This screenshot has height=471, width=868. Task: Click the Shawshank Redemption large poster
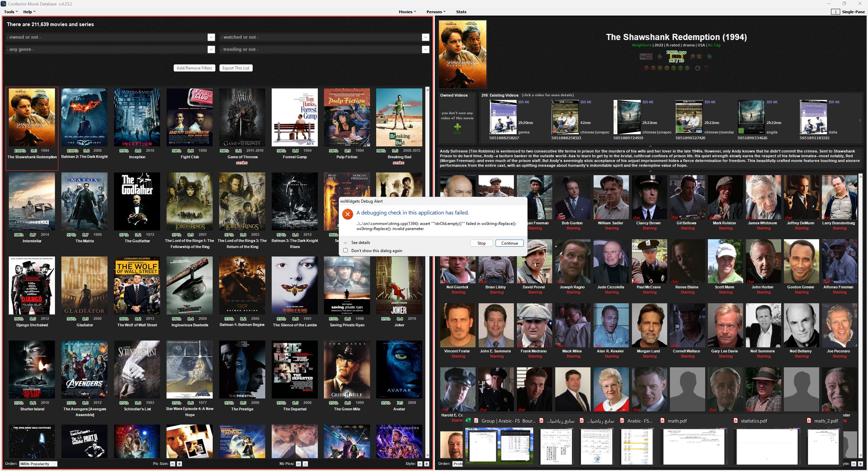[462, 54]
